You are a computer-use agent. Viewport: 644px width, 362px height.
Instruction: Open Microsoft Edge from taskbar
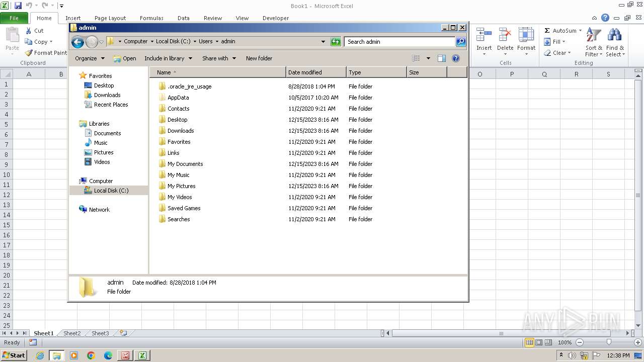pos(108,355)
